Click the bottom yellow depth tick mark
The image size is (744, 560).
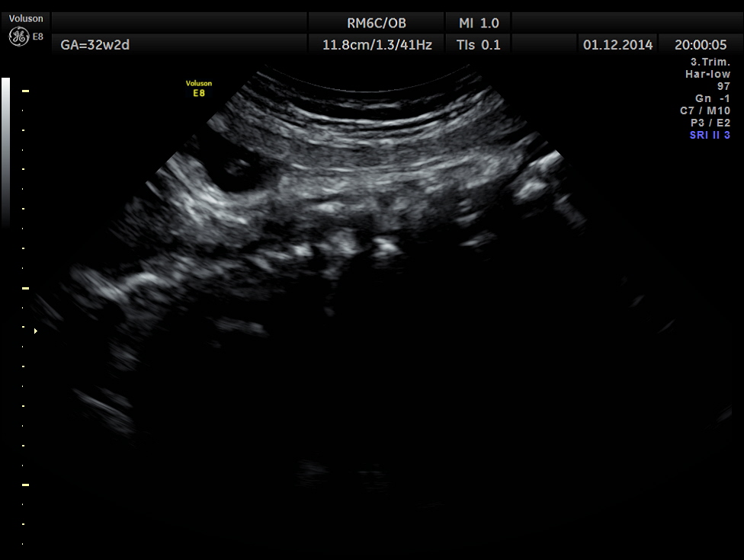coord(25,485)
